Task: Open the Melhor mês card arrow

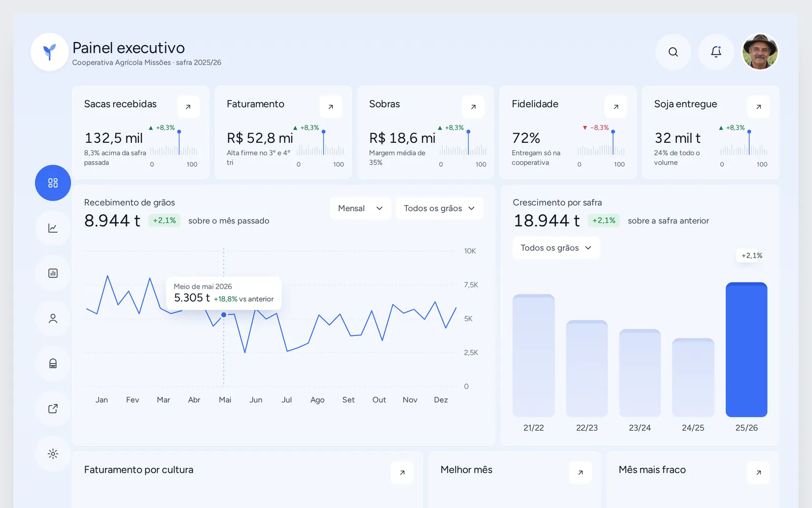Action: tap(580, 472)
